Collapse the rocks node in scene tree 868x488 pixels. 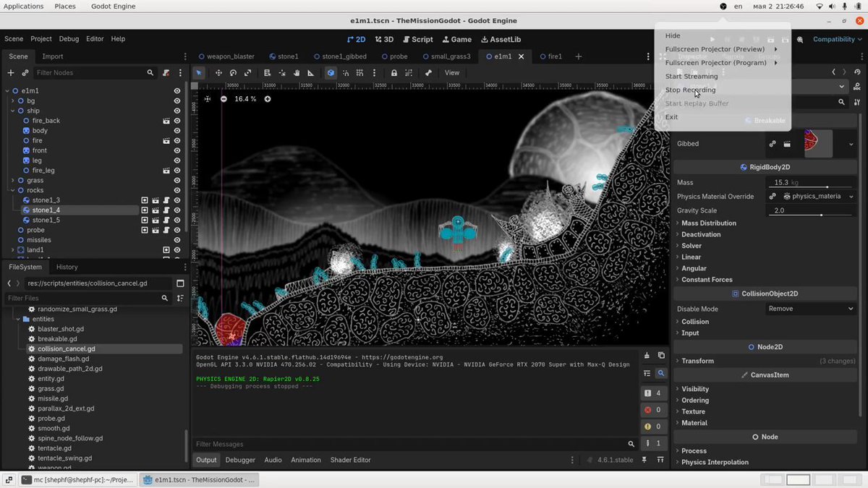click(13, 190)
